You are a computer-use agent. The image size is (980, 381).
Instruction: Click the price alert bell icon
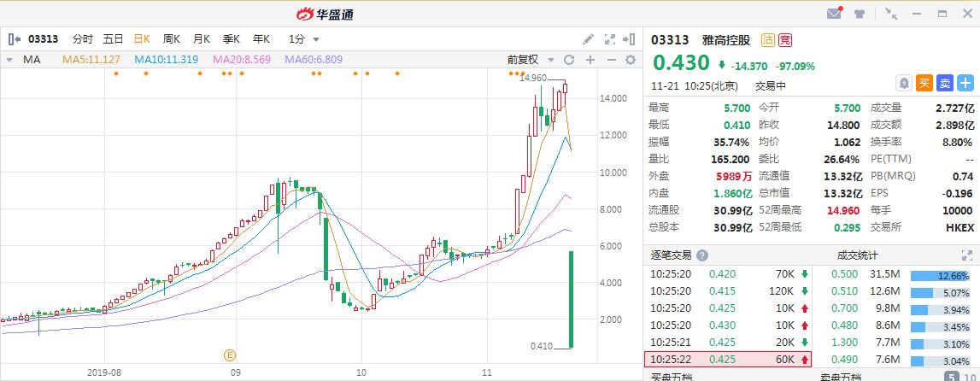pyautogui.click(x=903, y=83)
